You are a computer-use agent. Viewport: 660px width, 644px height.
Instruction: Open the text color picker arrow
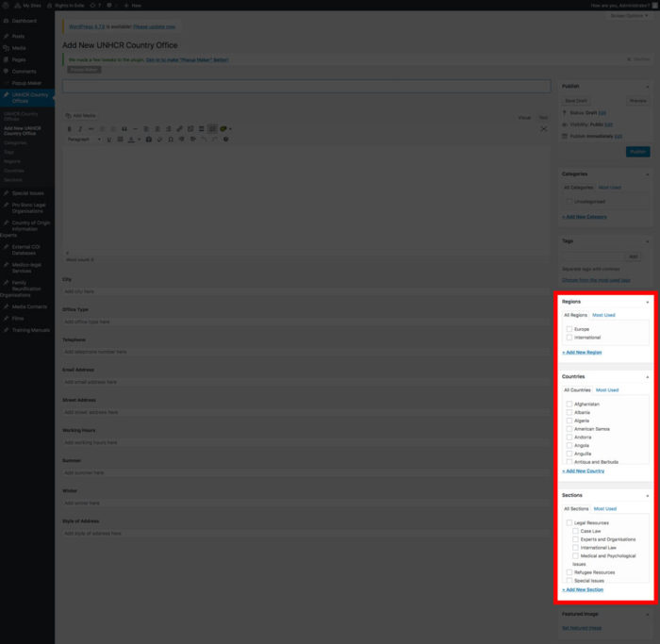(139, 140)
